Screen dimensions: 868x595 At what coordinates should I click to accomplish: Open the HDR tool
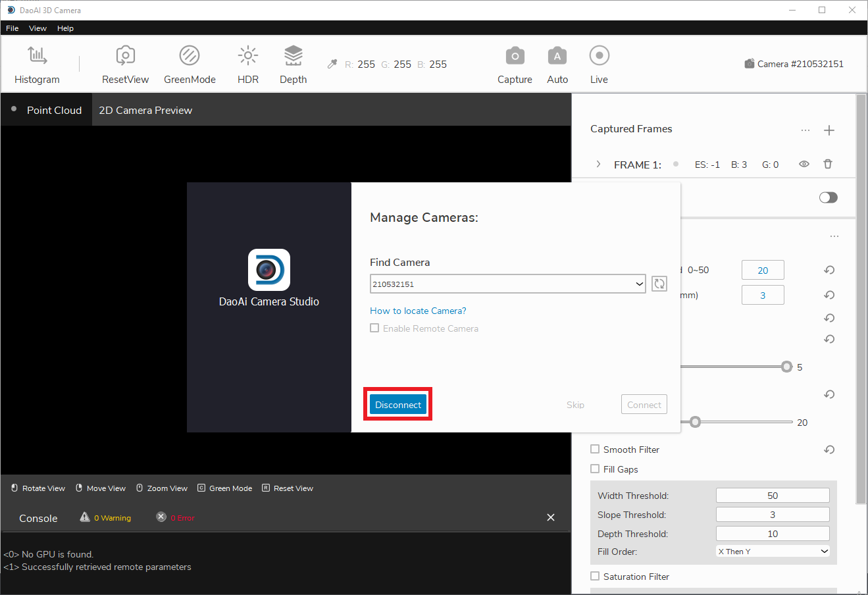pyautogui.click(x=248, y=56)
